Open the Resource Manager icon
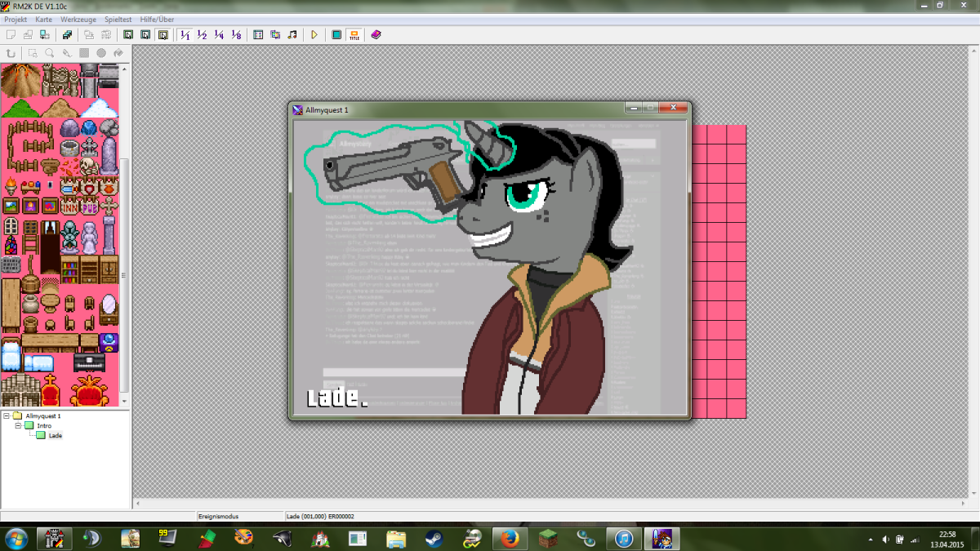This screenshot has height=551, width=980. tap(275, 35)
